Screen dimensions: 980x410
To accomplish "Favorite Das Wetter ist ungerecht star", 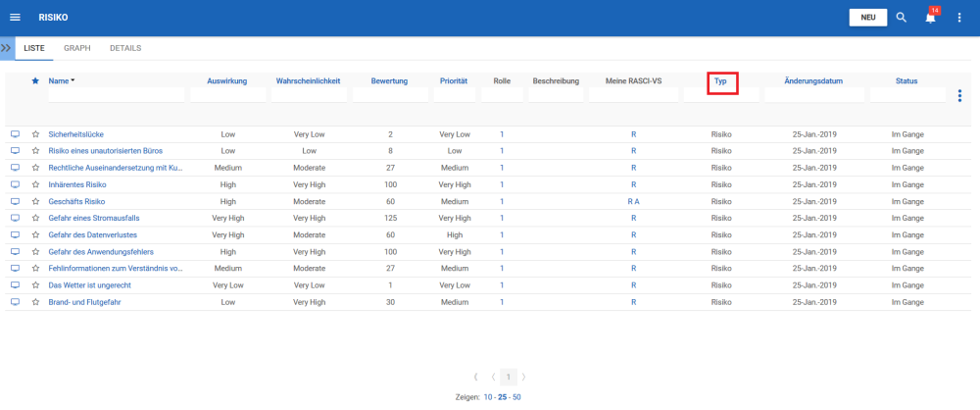I will pos(35,284).
